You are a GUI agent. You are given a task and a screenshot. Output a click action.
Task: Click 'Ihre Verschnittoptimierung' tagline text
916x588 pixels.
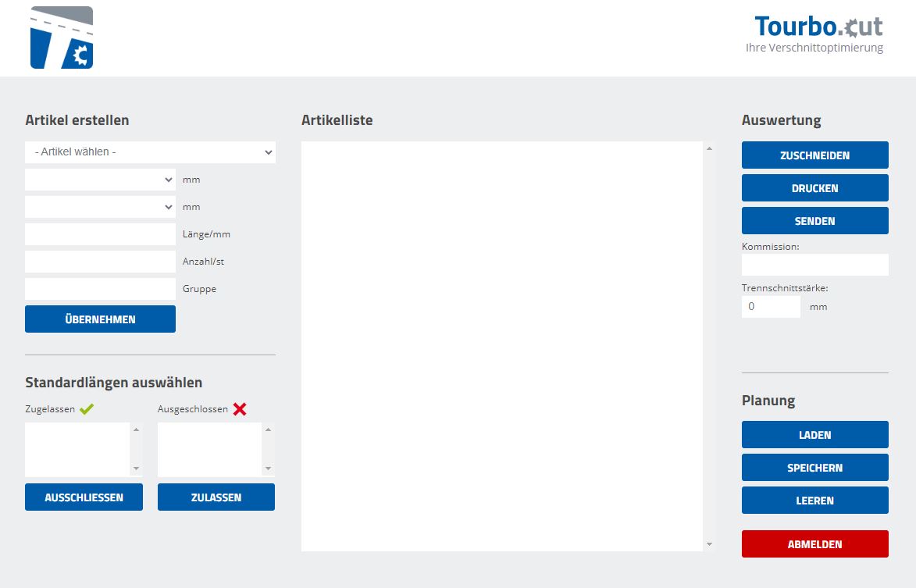click(x=814, y=48)
